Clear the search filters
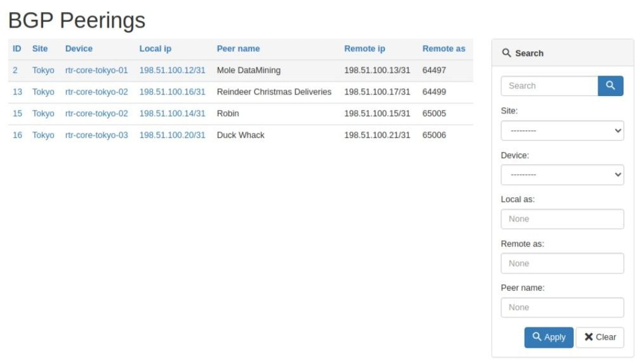 coord(600,338)
